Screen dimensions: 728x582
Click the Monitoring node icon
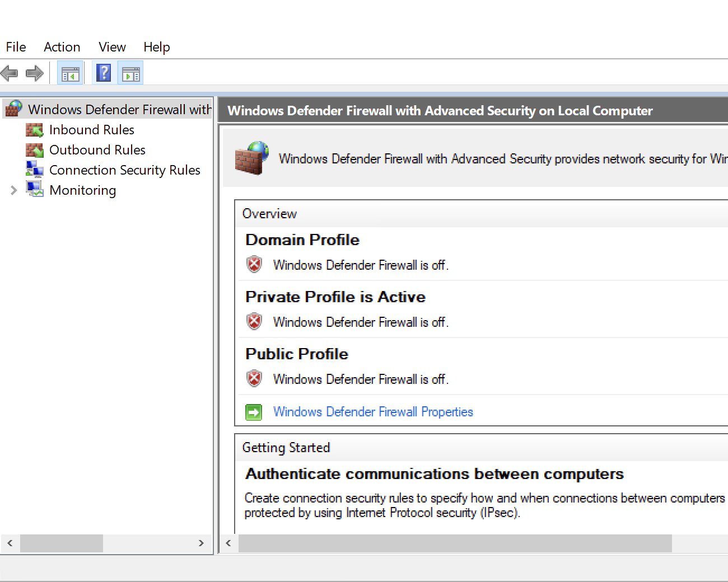coord(35,189)
